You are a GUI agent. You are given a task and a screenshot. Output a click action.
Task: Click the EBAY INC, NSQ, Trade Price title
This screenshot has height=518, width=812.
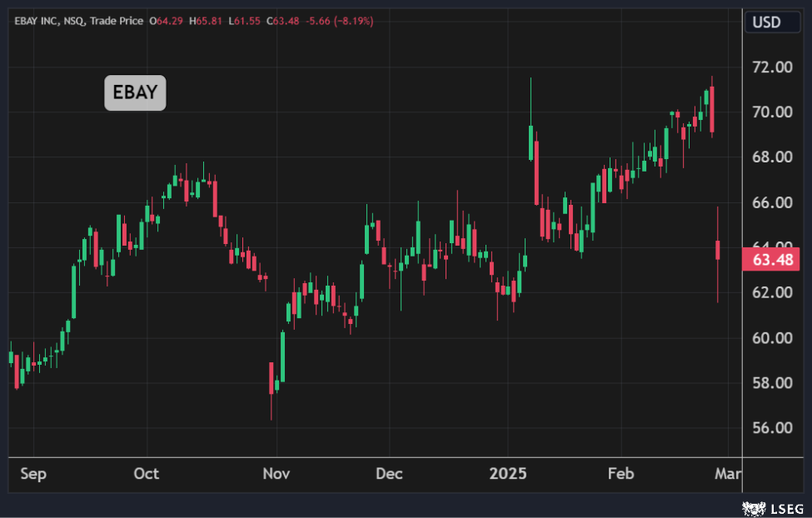click(x=79, y=21)
